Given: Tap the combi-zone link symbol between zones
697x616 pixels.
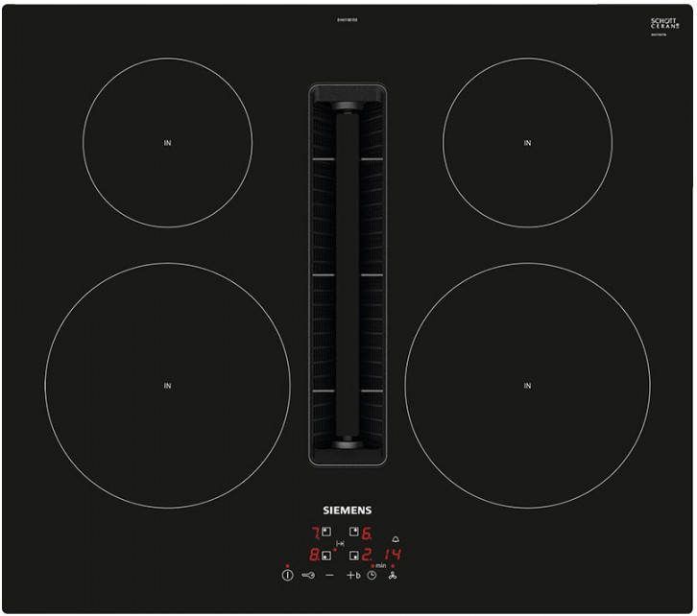Looking at the screenshot, I should [x=341, y=543].
